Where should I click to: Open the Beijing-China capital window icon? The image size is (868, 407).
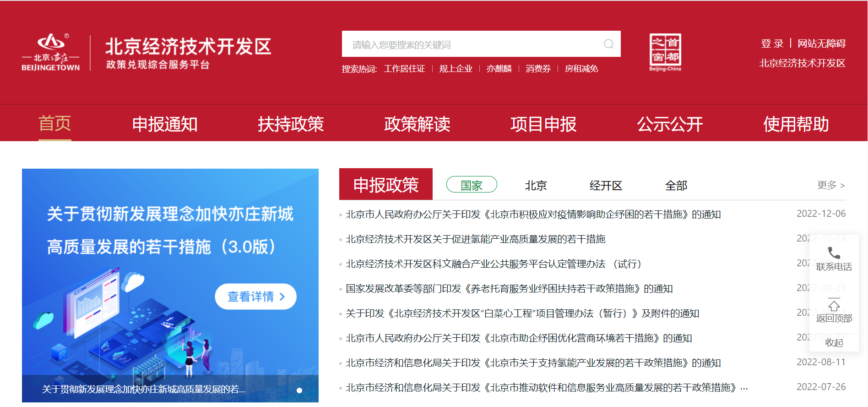point(665,52)
